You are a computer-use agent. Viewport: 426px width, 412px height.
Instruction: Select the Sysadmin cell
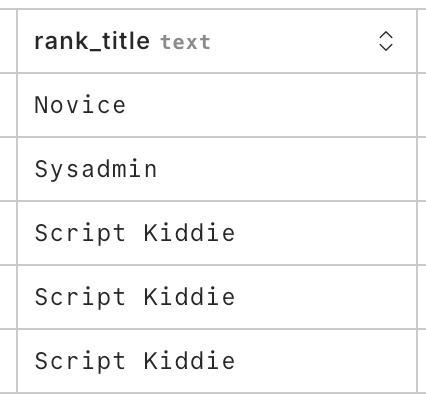tap(217, 169)
